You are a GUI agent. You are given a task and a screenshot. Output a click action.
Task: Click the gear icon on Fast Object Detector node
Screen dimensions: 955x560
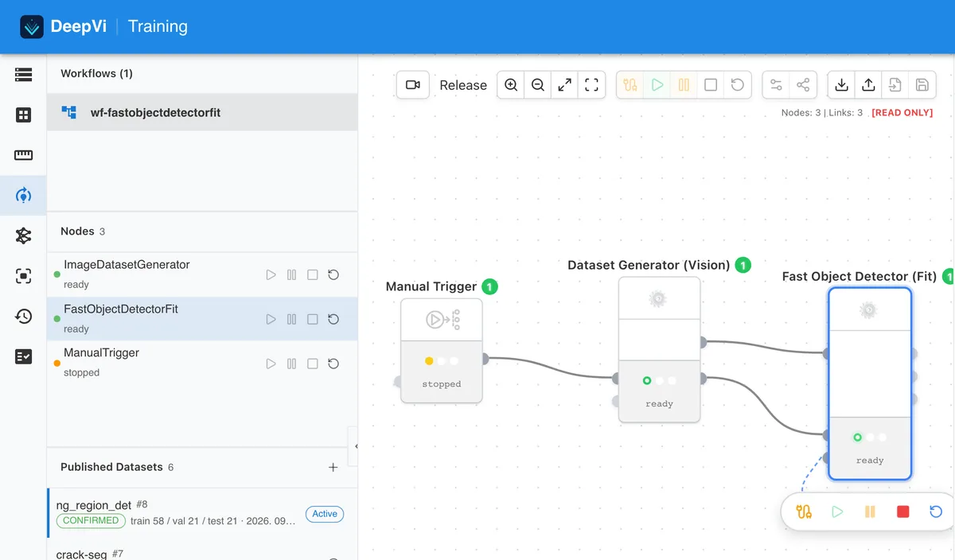click(x=868, y=310)
